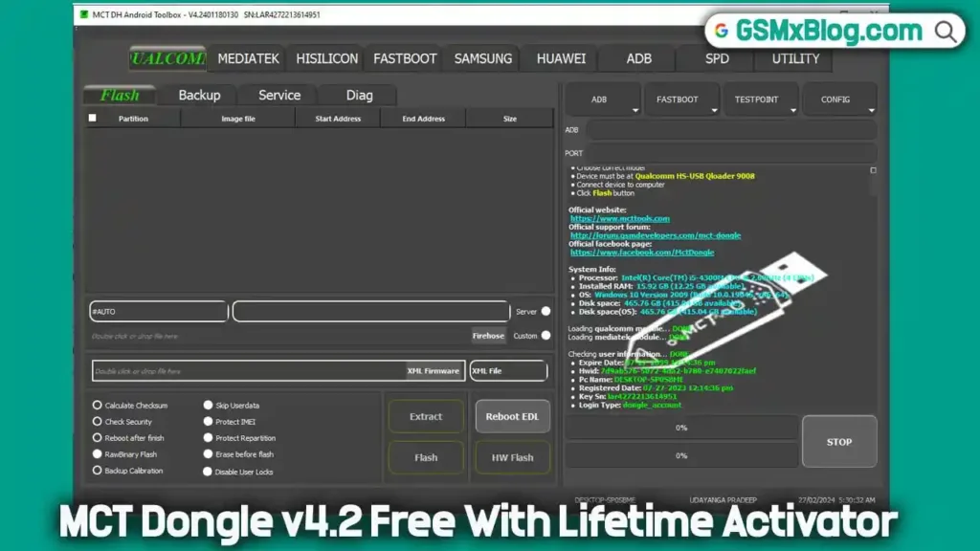The width and height of the screenshot is (980, 551).
Task: Click the HW Flash button
Action: 513,457
